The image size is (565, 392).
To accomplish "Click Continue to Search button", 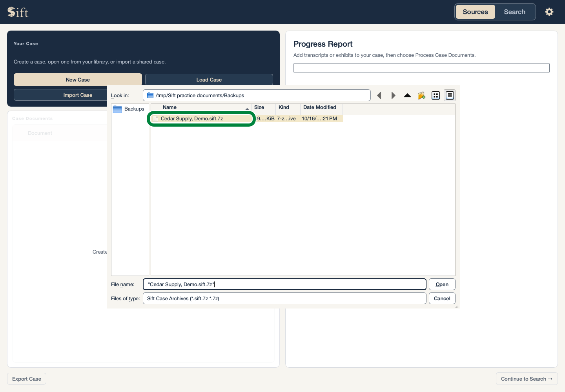I will (527, 379).
